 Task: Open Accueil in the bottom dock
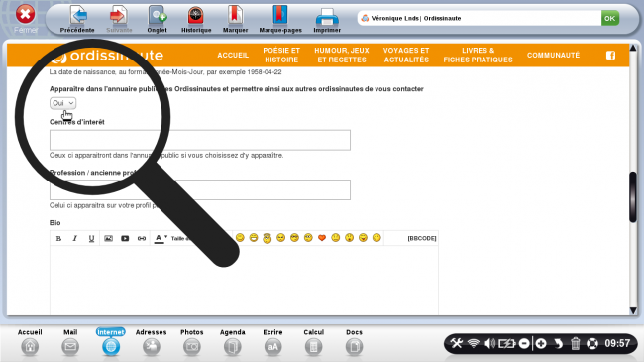point(30,342)
